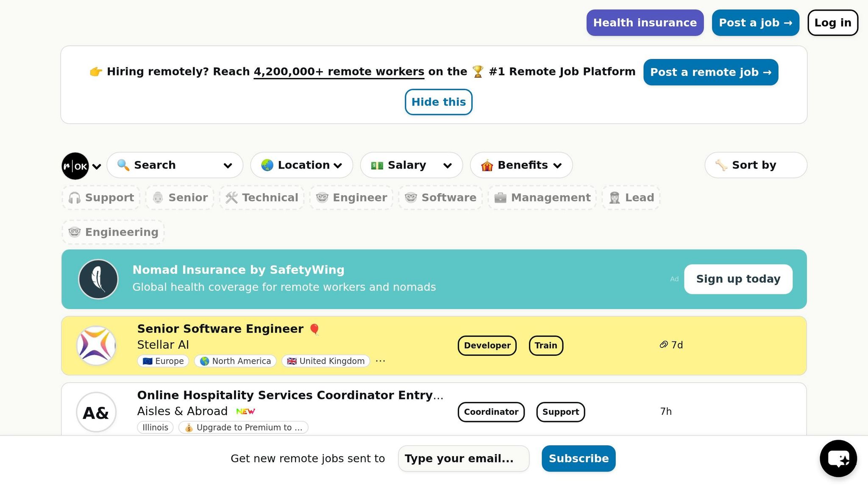Click the Log in button
The image size is (868, 488).
[833, 23]
